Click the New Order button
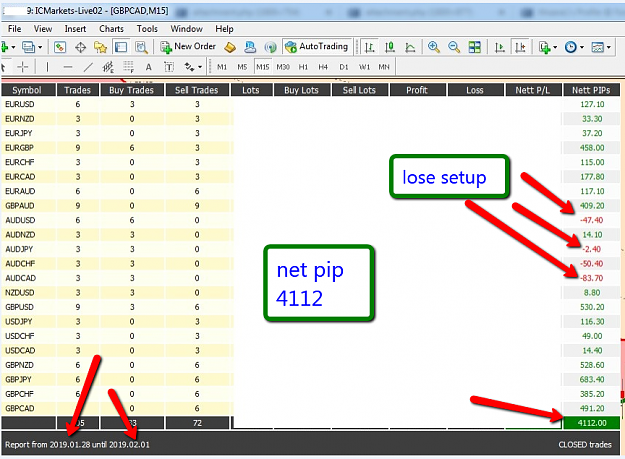This screenshot has width=625, height=459. (188, 47)
